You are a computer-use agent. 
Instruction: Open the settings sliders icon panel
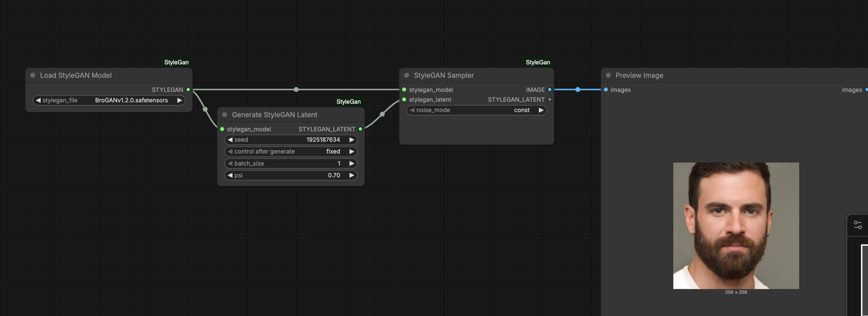pyautogui.click(x=858, y=225)
